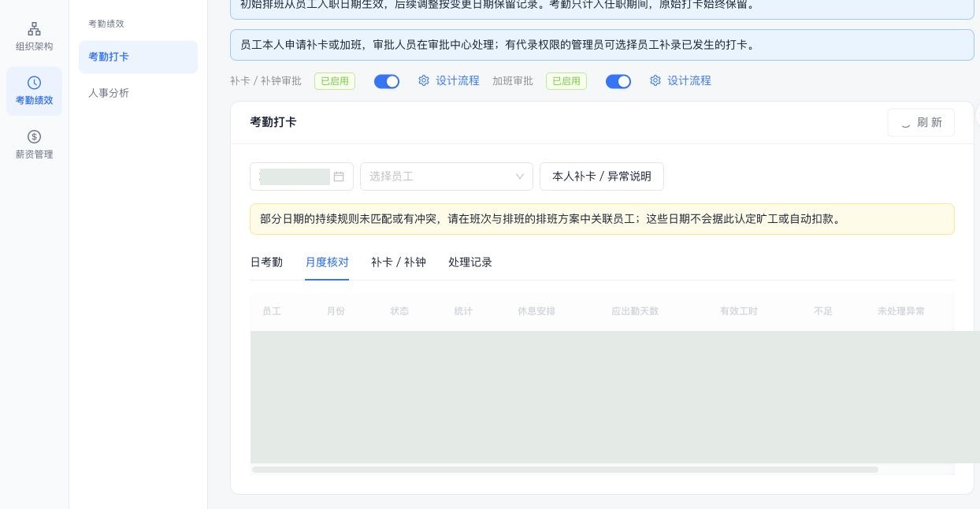Click the 不足 column header
Image resolution: width=980 pixels, height=509 pixels.
(823, 311)
